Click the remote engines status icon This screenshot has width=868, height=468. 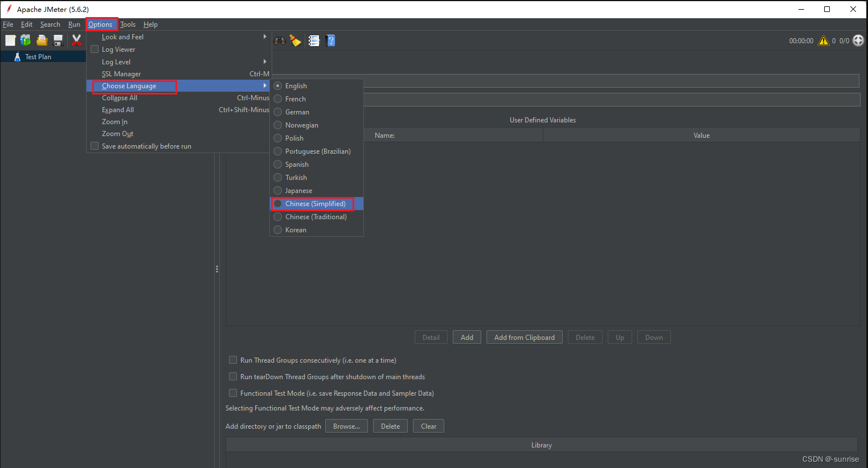click(858, 40)
